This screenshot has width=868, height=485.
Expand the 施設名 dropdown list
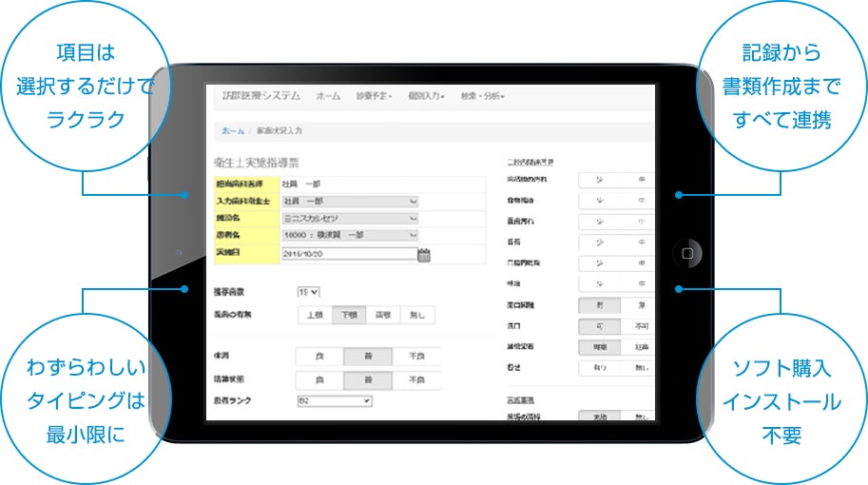[350, 219]
